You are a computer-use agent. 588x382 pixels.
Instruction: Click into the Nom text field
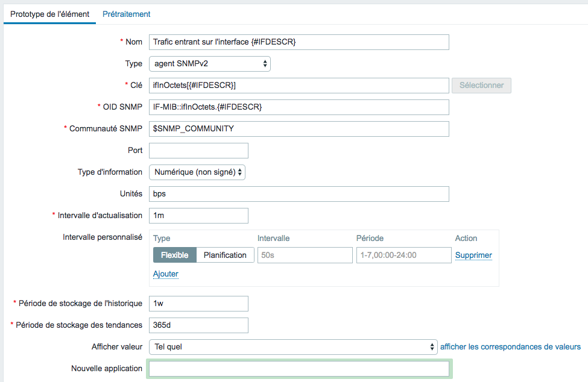(299, 42)
